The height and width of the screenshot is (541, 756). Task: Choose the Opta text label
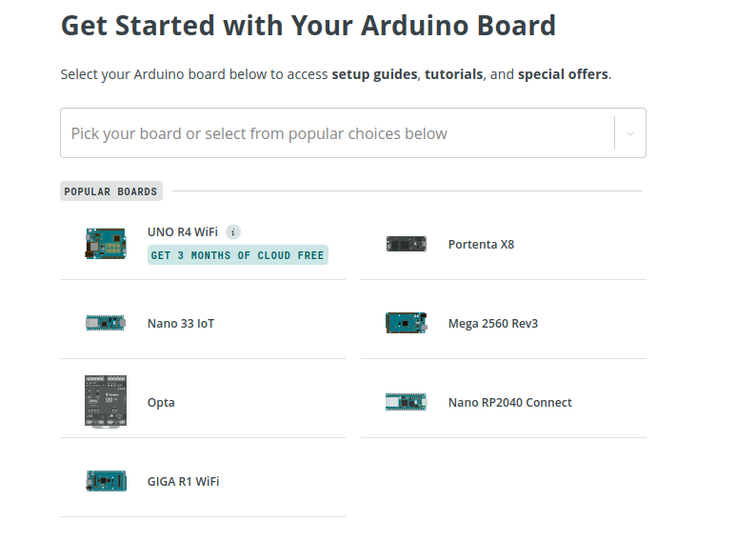click(x=161, y=403)
